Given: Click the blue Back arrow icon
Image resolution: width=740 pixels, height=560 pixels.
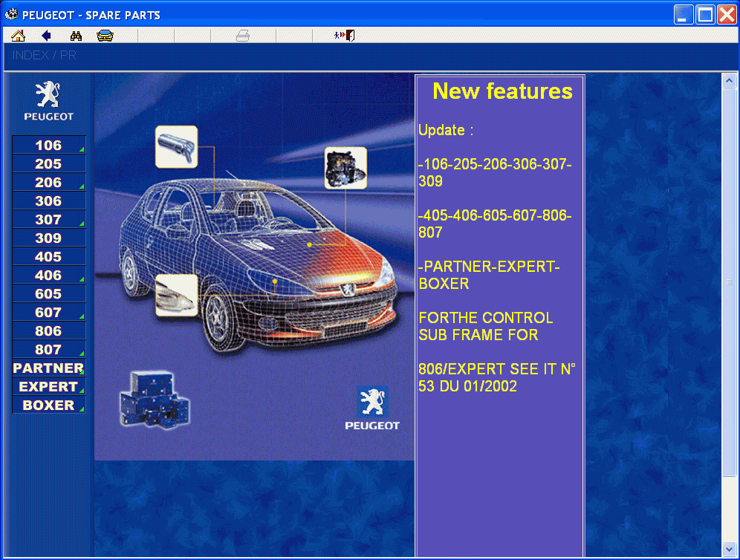Looking at the screenshot, I should [46, 36].
